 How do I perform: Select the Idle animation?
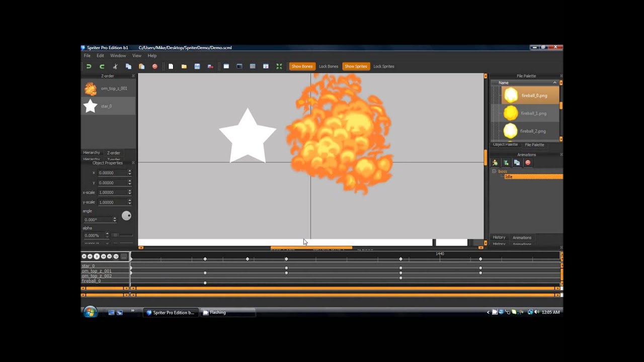533,176
